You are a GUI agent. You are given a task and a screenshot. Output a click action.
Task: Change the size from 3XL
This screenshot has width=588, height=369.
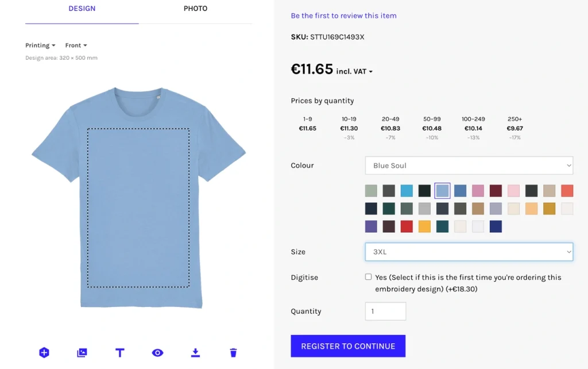click(469, 252)
